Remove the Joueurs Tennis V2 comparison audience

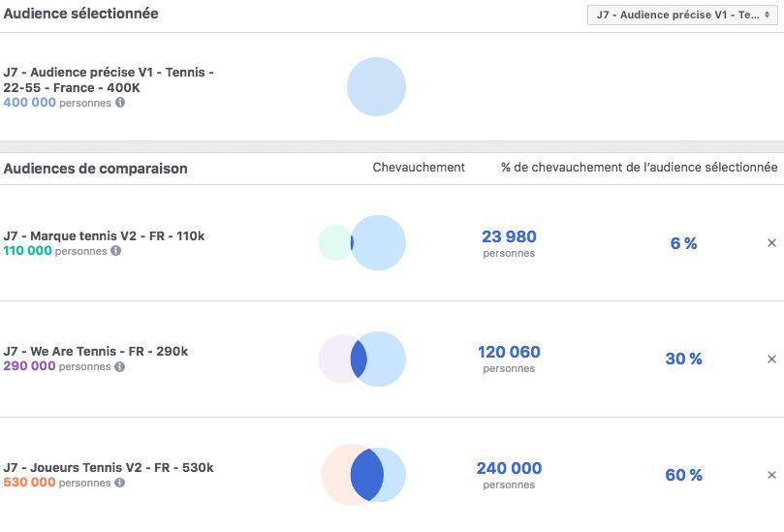tap(771, 475)
